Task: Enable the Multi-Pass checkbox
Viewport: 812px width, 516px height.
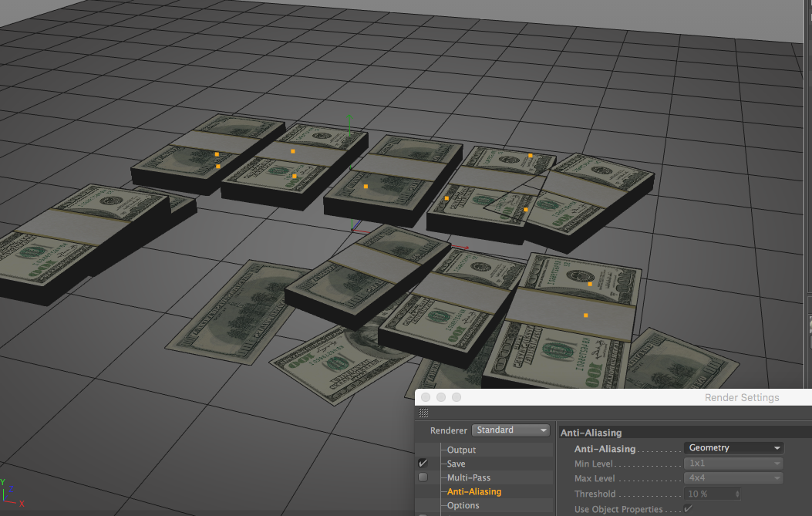Action: (423, 477)
